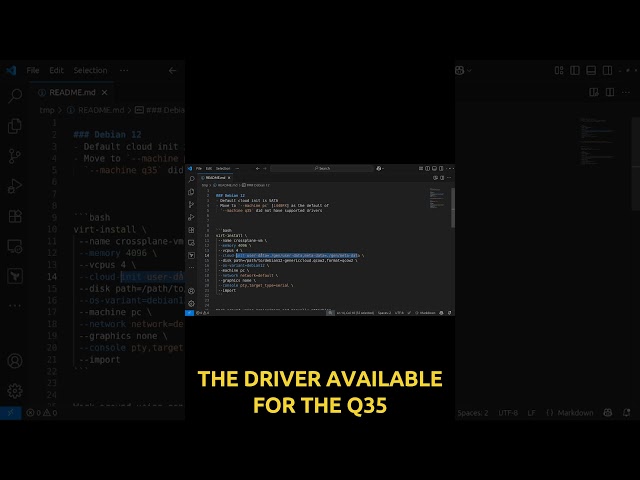Click remote indicator in dimmed background status bar
This screenshot has height=480, width=640.
point(11,413)
